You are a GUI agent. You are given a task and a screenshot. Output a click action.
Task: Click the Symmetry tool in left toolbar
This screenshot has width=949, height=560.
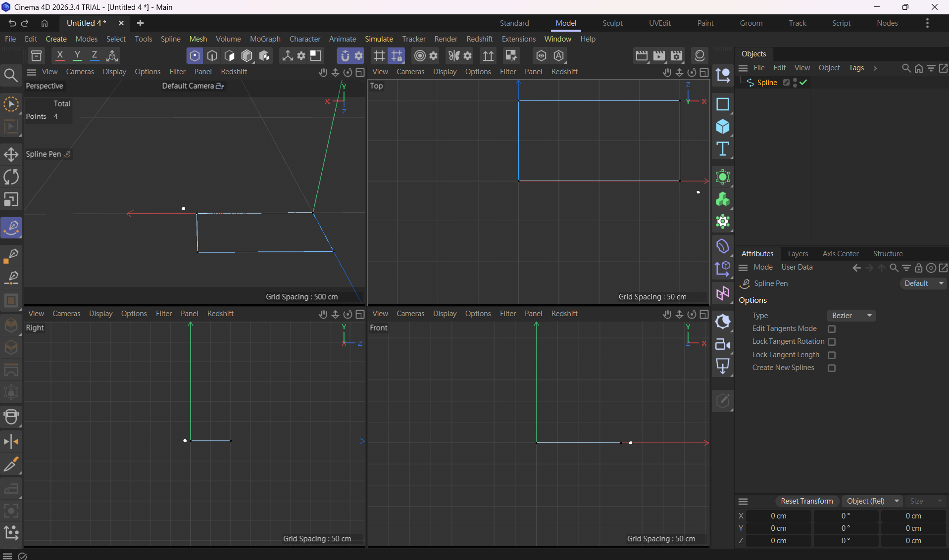point(11,442)
